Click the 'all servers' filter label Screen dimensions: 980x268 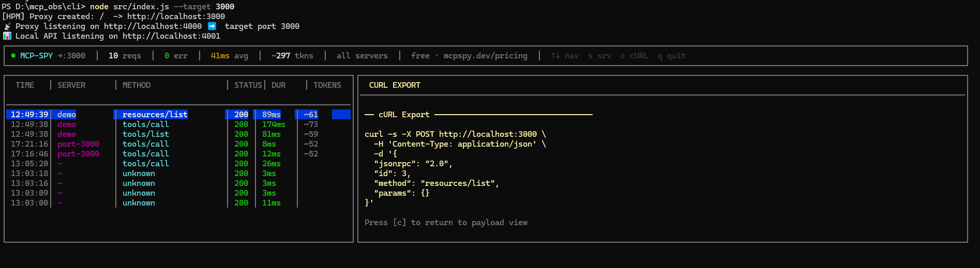tap(362, 56)
